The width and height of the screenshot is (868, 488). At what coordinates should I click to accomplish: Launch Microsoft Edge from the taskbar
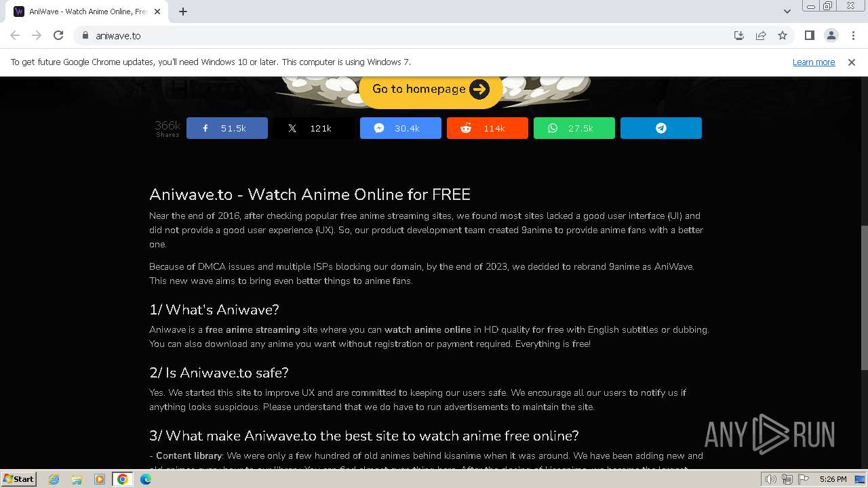coord(146,479)
